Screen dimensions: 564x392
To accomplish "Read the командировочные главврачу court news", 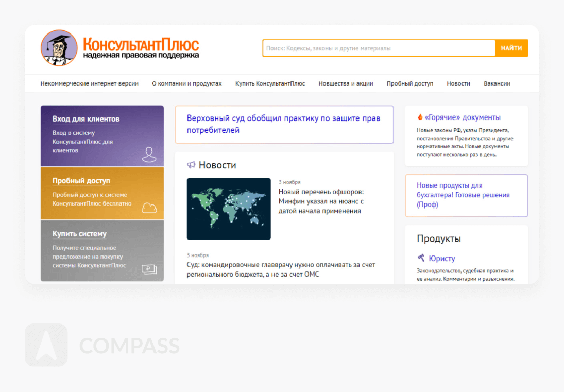I will (x=281, y=269).
